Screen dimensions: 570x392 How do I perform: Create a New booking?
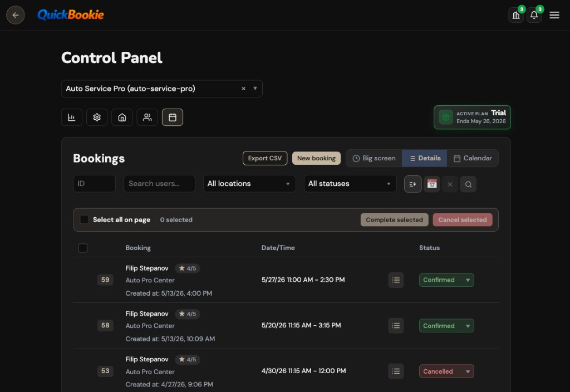(316, 158)
